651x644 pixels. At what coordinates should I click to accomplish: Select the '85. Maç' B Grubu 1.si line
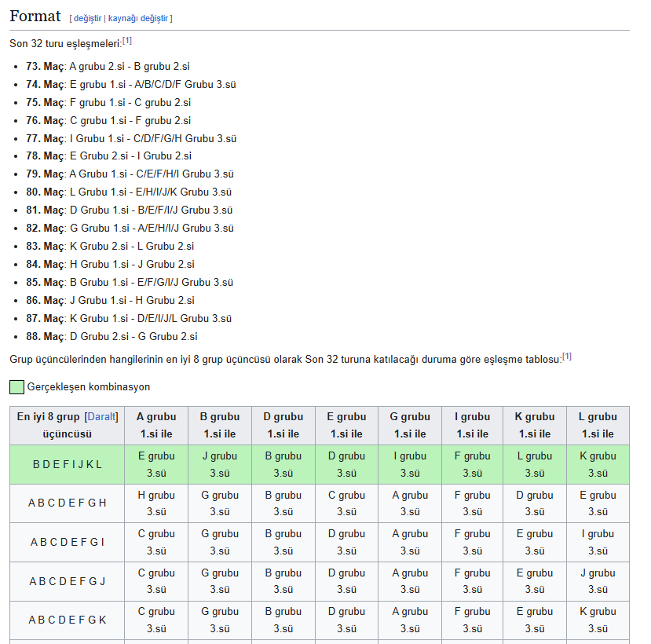130,283
